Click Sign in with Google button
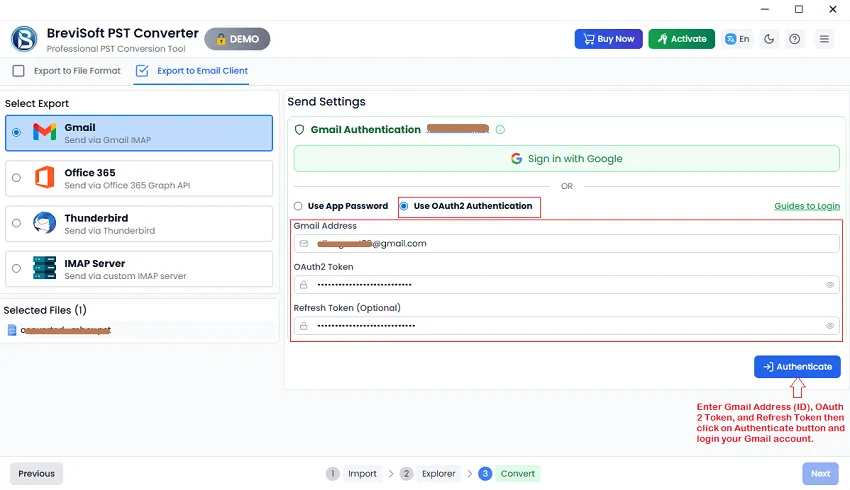Viewport: 850px width, 490px height. coord(566,159)
